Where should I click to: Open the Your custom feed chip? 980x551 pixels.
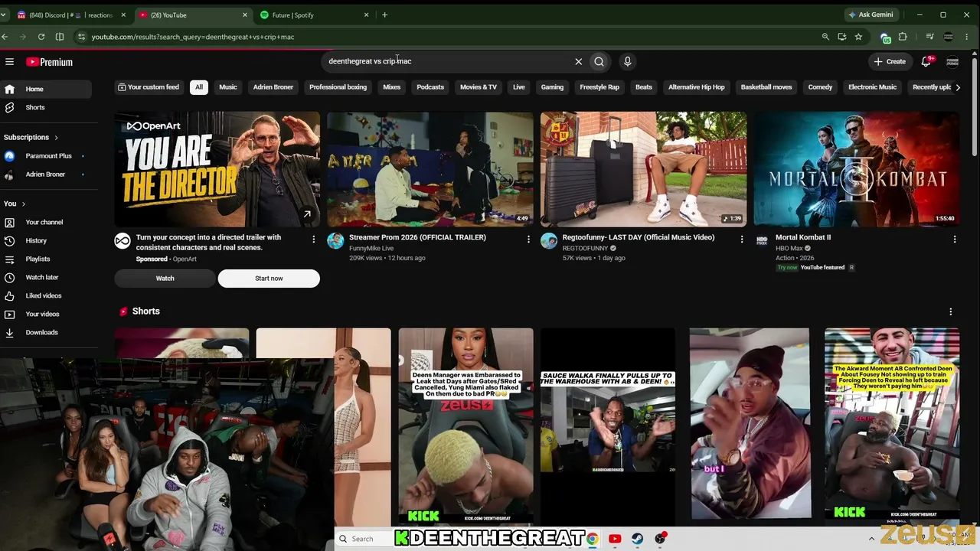[x=149, y=87]
